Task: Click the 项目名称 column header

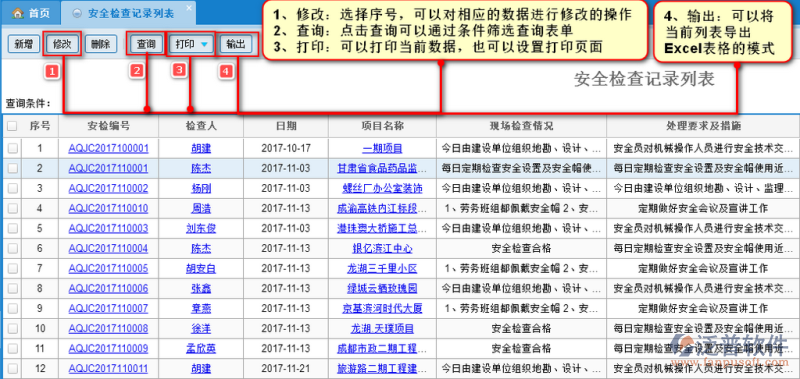Action: tap(383, 126)
